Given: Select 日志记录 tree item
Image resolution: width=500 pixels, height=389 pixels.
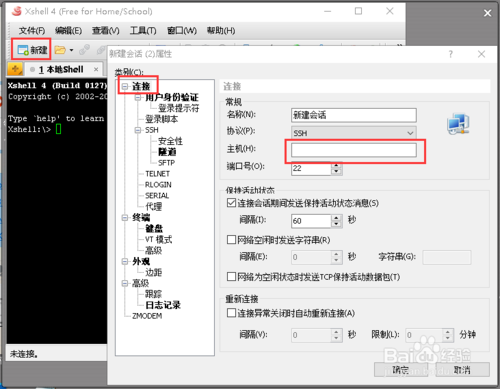Looking at the screenshot, I should click(163, 305).
